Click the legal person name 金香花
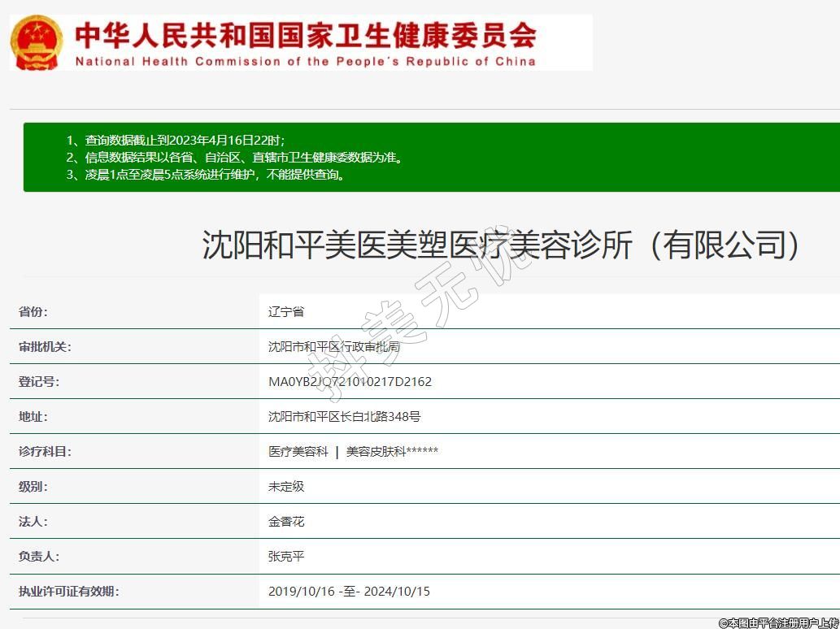 286,522
